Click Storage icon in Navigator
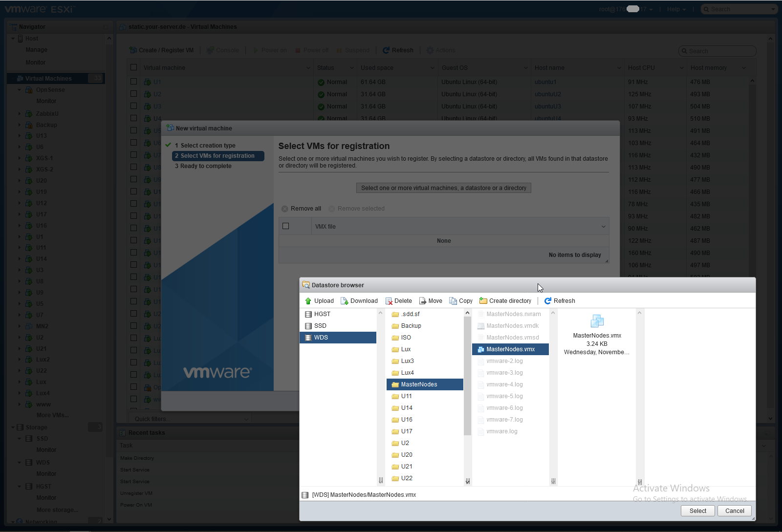782x532 pixels. pos(20,427)
